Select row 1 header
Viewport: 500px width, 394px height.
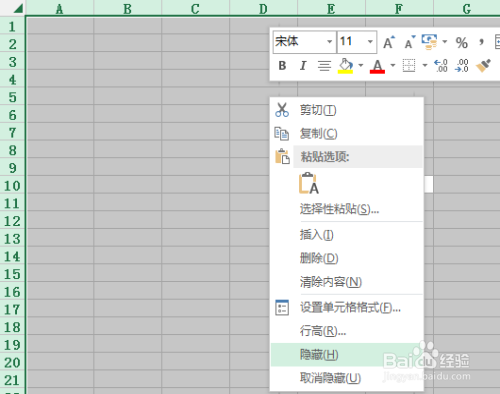pos(12,26)
